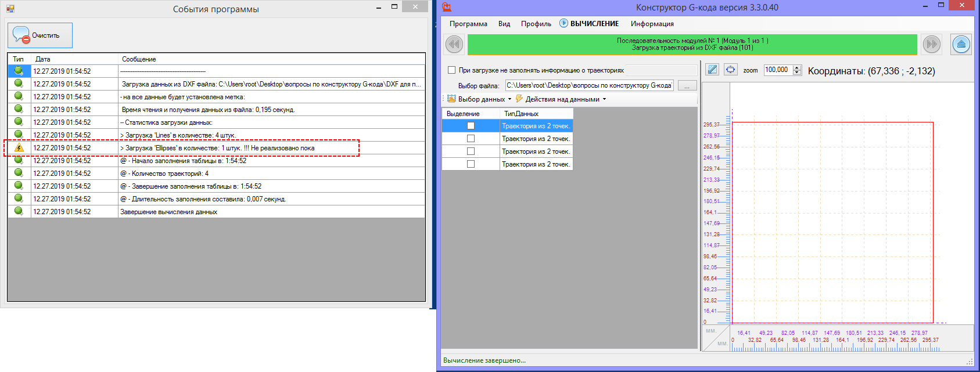Click the green module sequence status bar
Viewport: 980px width, 372px height.
[692, 44]
